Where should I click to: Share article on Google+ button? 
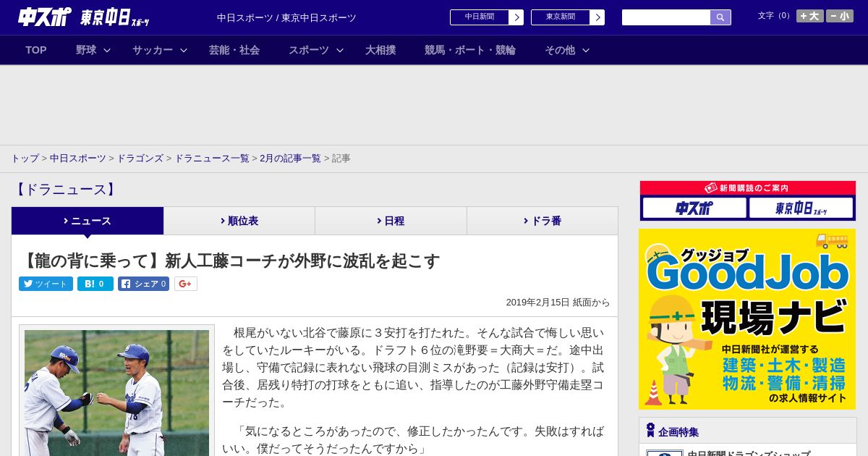(185, 284)
